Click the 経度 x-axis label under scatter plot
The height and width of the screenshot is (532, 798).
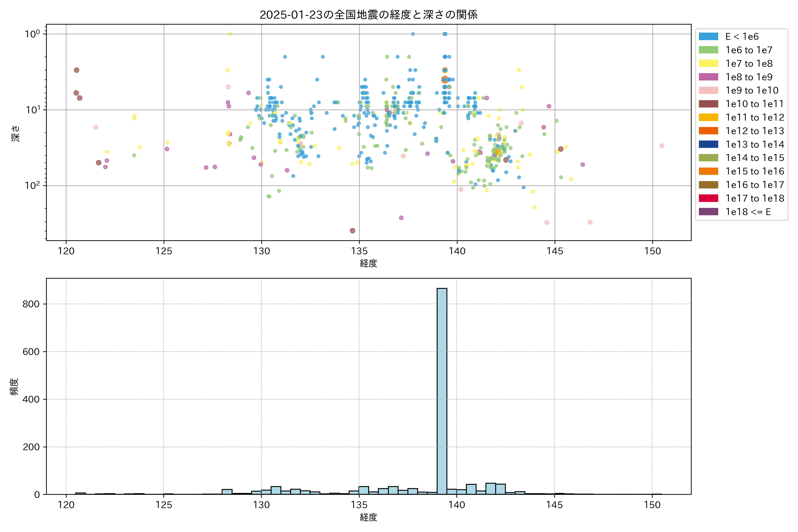pos(368,263)
